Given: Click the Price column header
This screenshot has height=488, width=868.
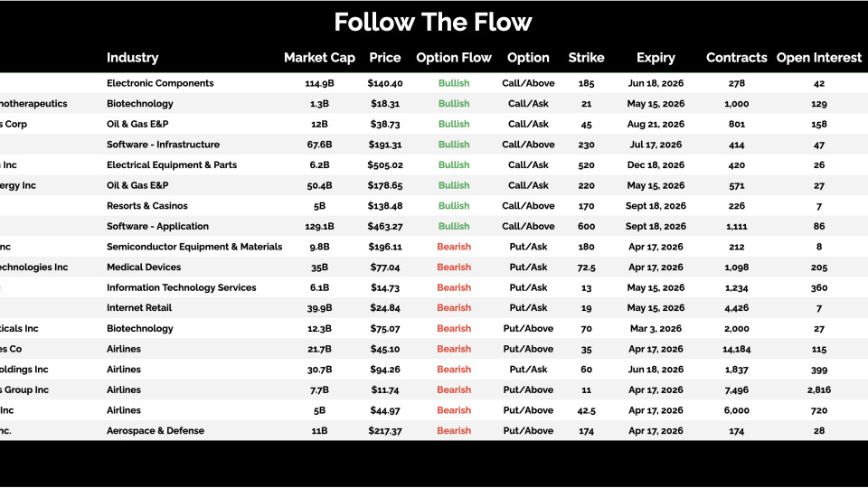Looking at the screenshot, I should coord(385,58).
